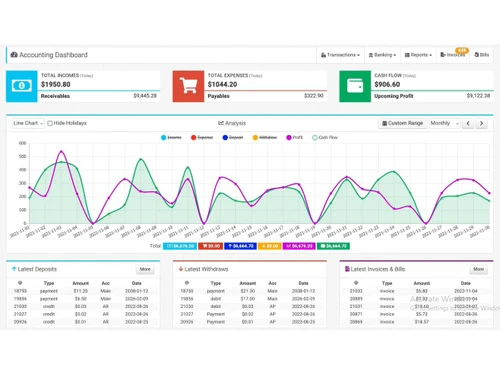Click More in Latest Deposits panel
The height and width of the screenshot is (375, 500).
[145, 269]
